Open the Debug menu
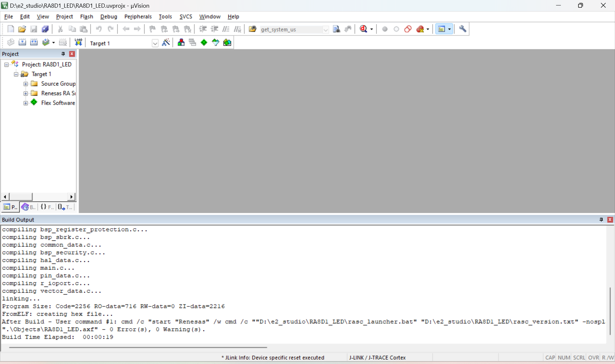This screenshot has height=364, width=615. point(109,17)
